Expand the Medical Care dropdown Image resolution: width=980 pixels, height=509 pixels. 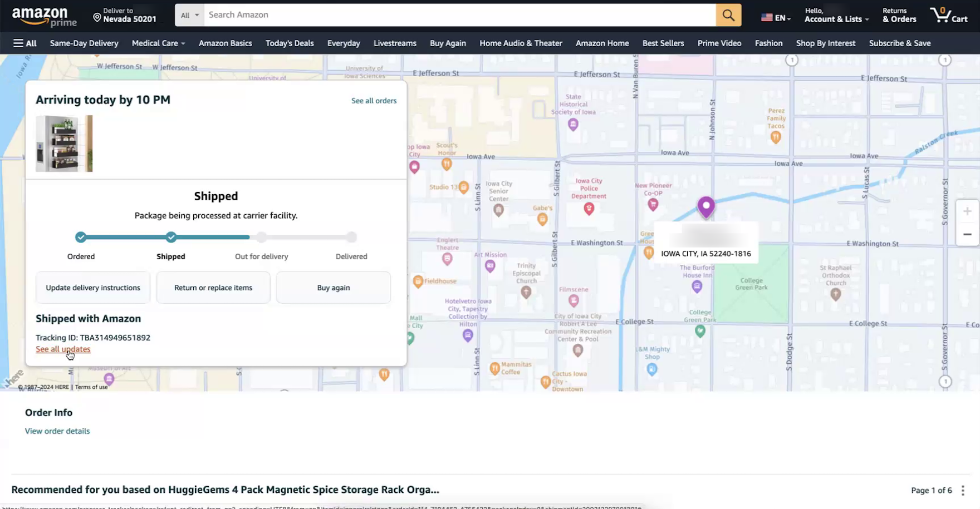click(x=158, y=43)
